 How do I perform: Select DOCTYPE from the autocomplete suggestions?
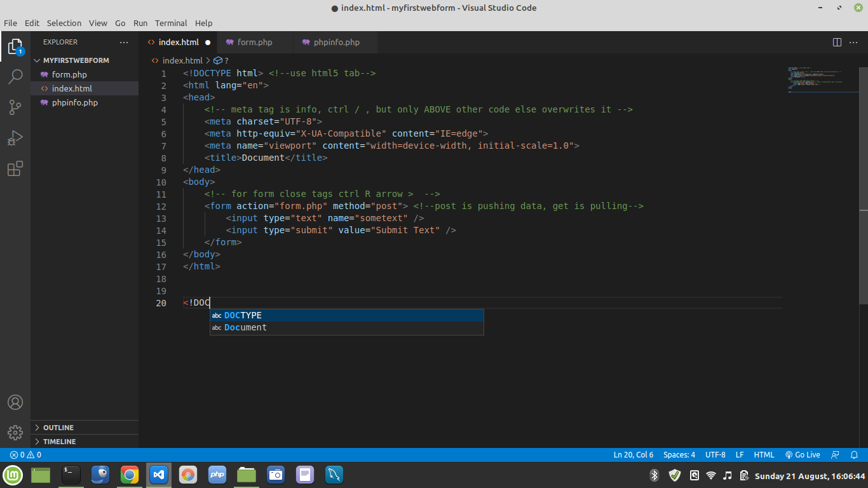point(243,315)
